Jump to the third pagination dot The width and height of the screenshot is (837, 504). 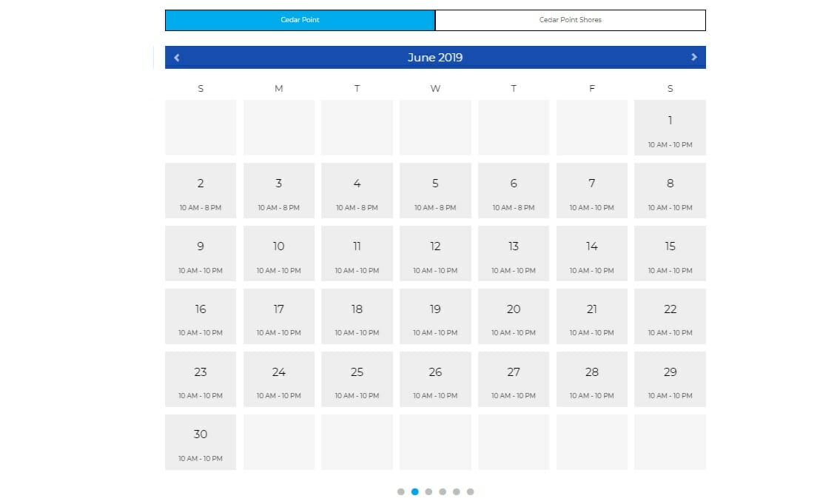click(428, 491)
